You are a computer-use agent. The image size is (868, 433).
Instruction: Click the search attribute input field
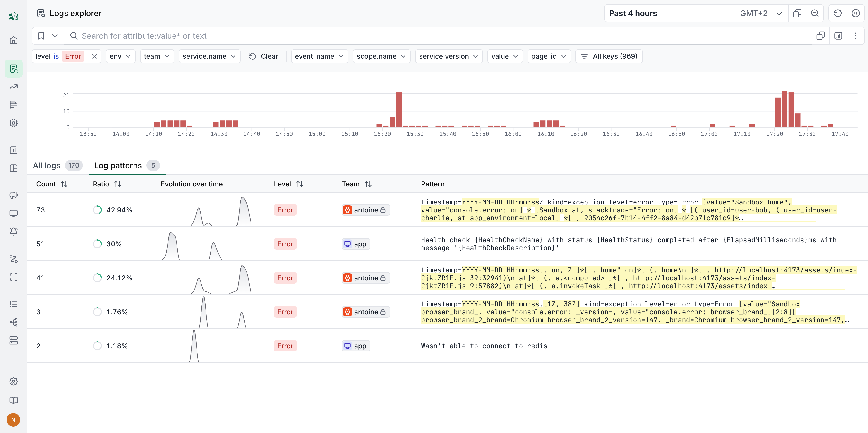click(x=438, y=36)
